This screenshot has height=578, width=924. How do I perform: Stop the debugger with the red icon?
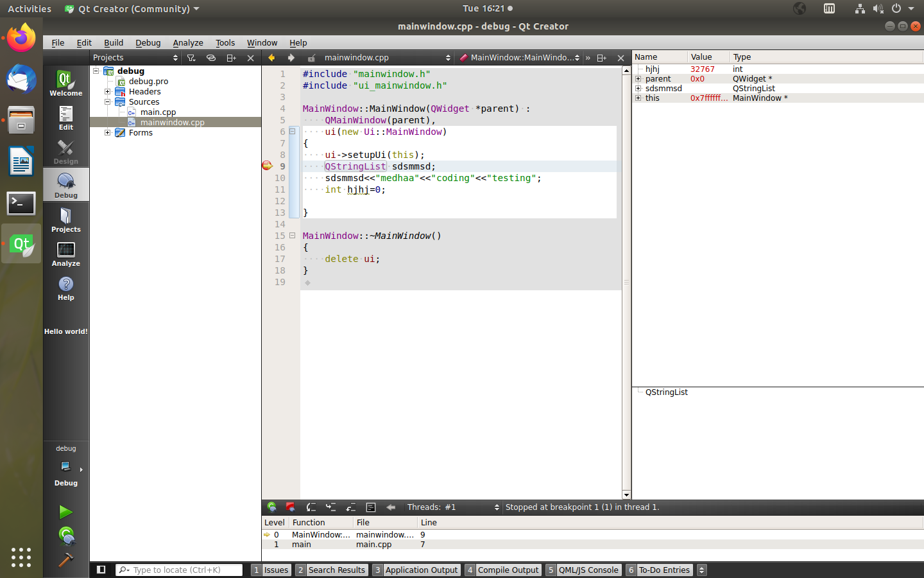pyautogui.click(x=291, y=507)
